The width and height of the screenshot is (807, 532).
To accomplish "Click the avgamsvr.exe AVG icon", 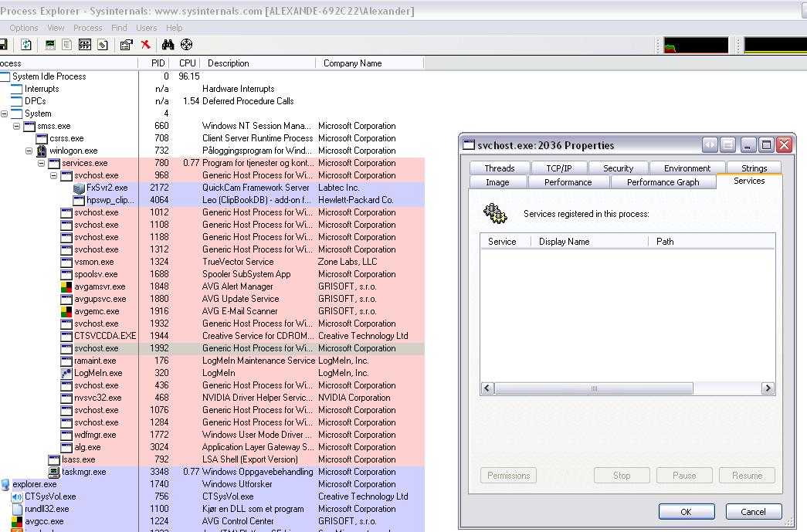I will [x=66, y=286].
